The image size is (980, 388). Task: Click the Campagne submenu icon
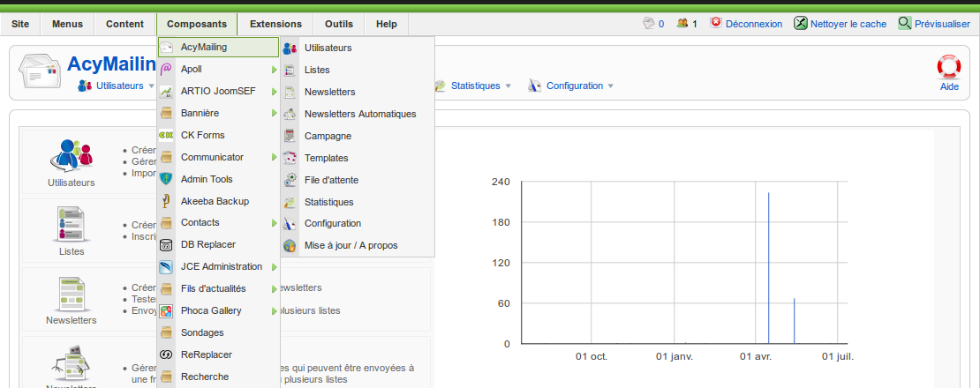point(290,136)
